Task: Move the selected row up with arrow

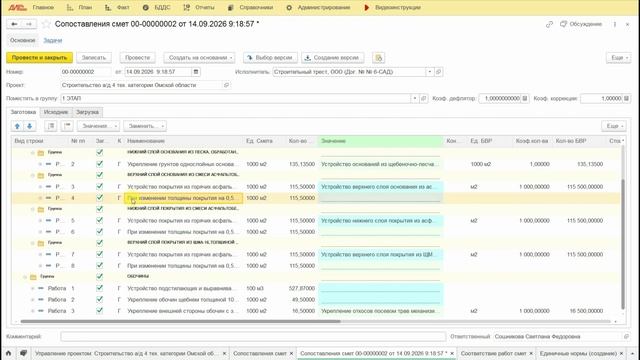Action: (17, 126)
